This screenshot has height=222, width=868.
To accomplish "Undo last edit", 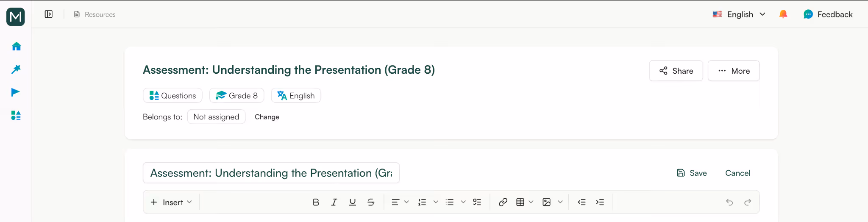I will [729, 202].
